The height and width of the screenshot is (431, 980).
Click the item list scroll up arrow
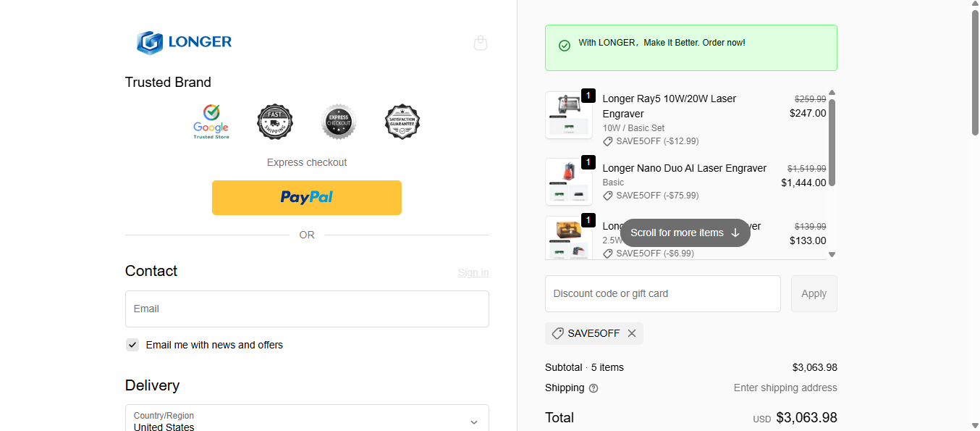[832, 93]
